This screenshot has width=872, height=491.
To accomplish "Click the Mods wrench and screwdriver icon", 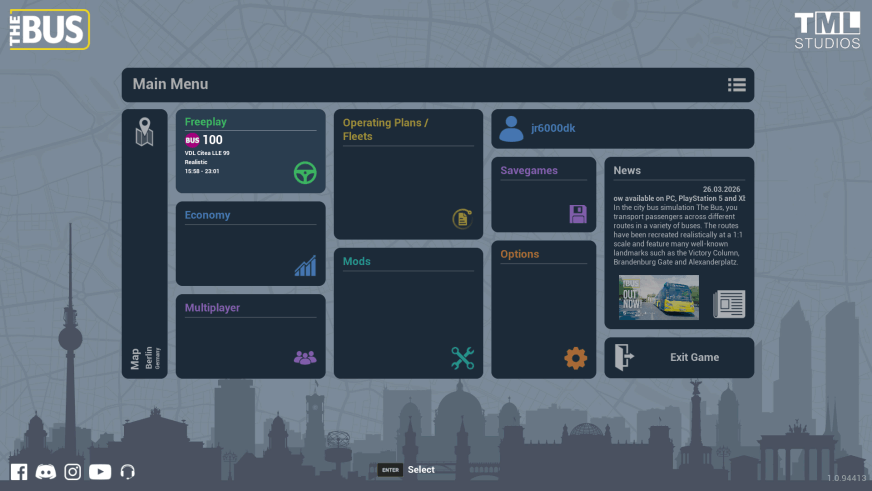I will tap(462, 358).
